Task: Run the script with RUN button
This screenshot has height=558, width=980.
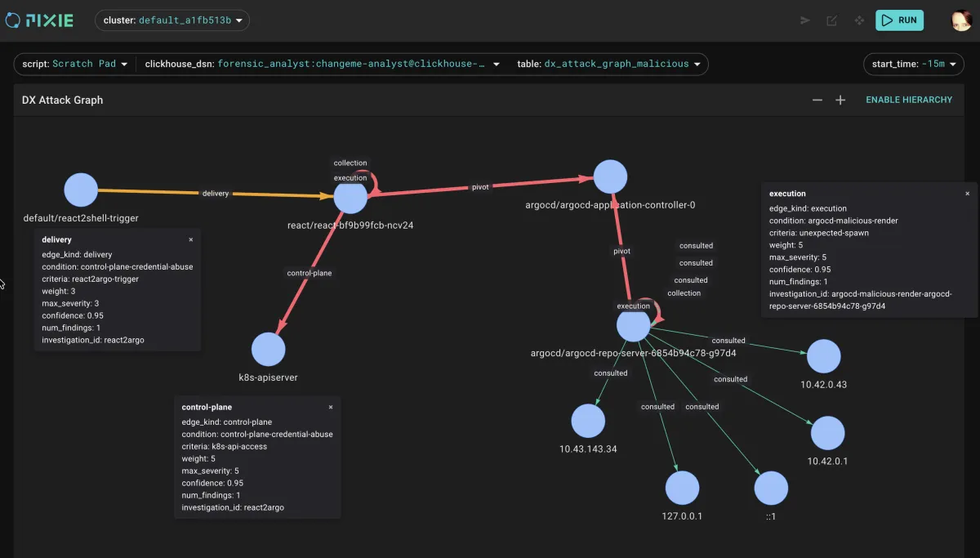Action: 899,20
